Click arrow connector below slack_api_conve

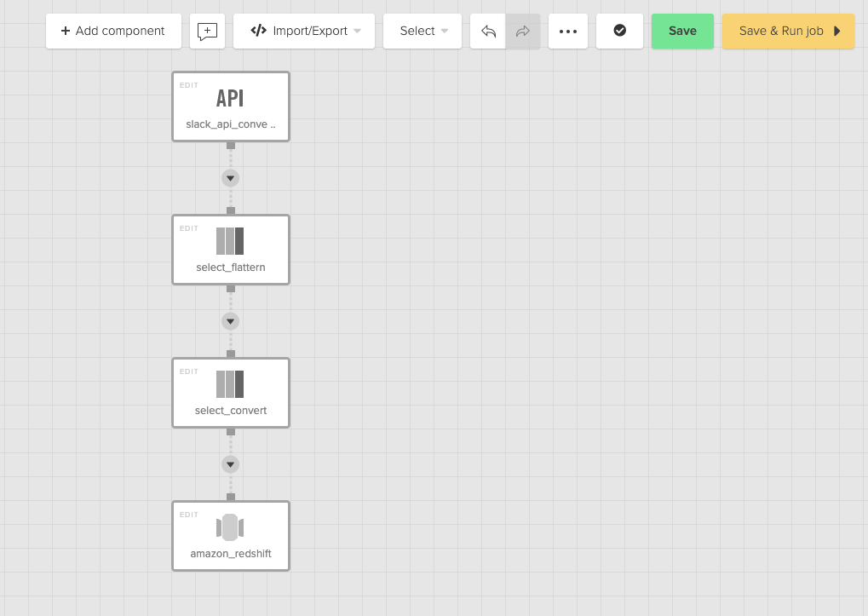pos(230,178)
